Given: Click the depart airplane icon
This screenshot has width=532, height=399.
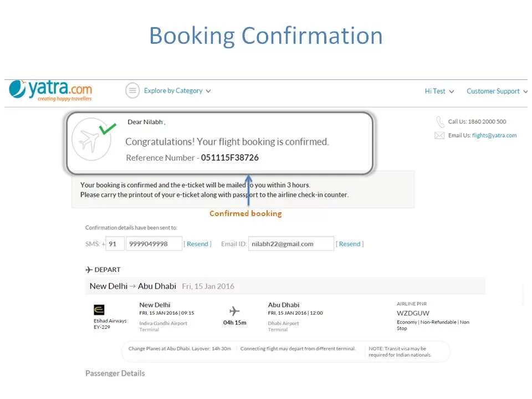Looking at the screenshot, I should [x=89, y=270].
